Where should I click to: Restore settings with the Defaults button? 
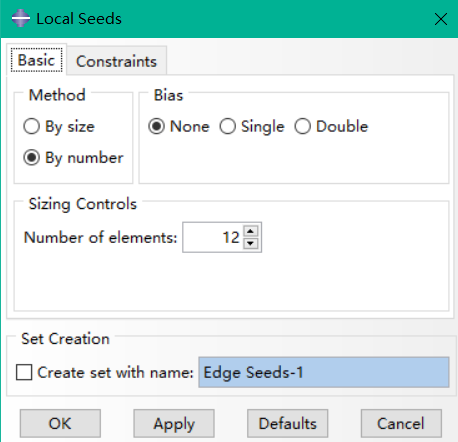click(287, 423)
